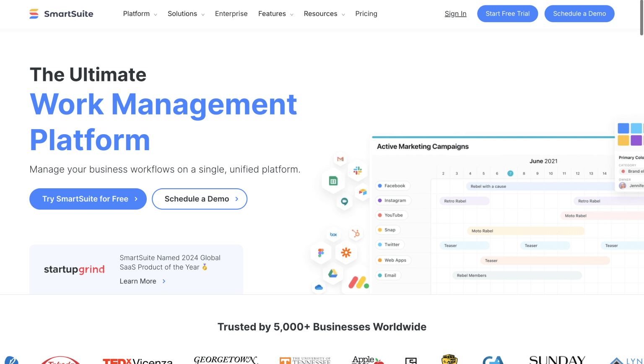The height and width of the screenshot is (364, 644).
Task: Click the OneDrive cloud icon
Action: [x=319, y=287]
